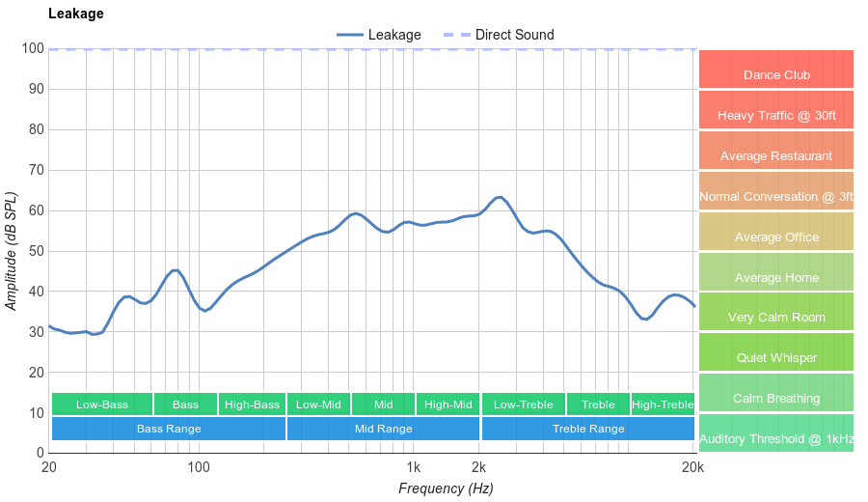Image resolution: width=868 pixels, height=502 pixels.
Task: Click the High-Bass band label
Action: (252, 404)
